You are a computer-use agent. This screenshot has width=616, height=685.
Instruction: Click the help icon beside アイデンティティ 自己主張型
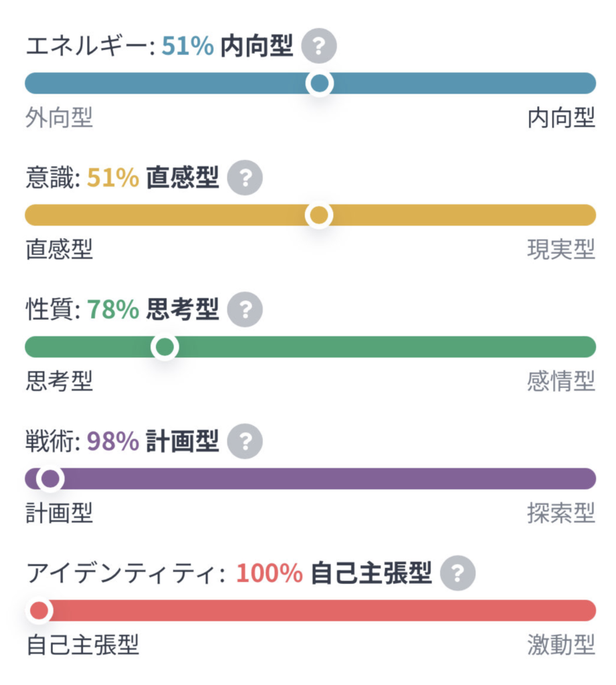(457, 573)
